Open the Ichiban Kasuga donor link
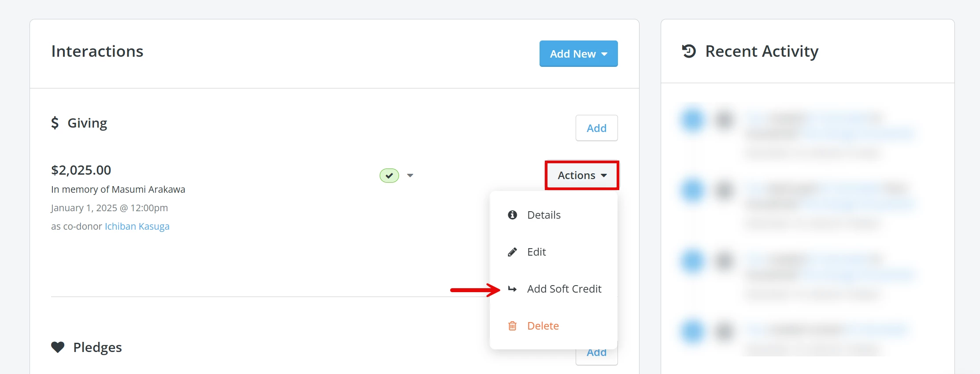Screen dimensions: 980x374 tap(137, 226)
